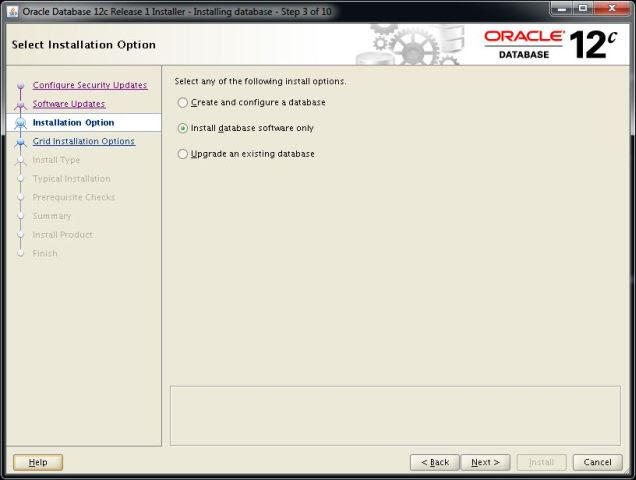636x480 pixels.
Task: Click the Finish step label
Action: pos(45,253)
